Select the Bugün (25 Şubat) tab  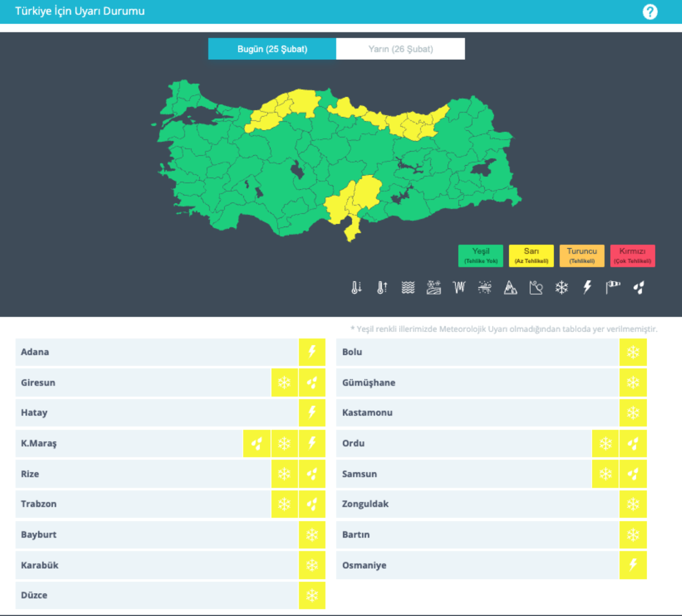pyautogui.click(x=272, y=49)
